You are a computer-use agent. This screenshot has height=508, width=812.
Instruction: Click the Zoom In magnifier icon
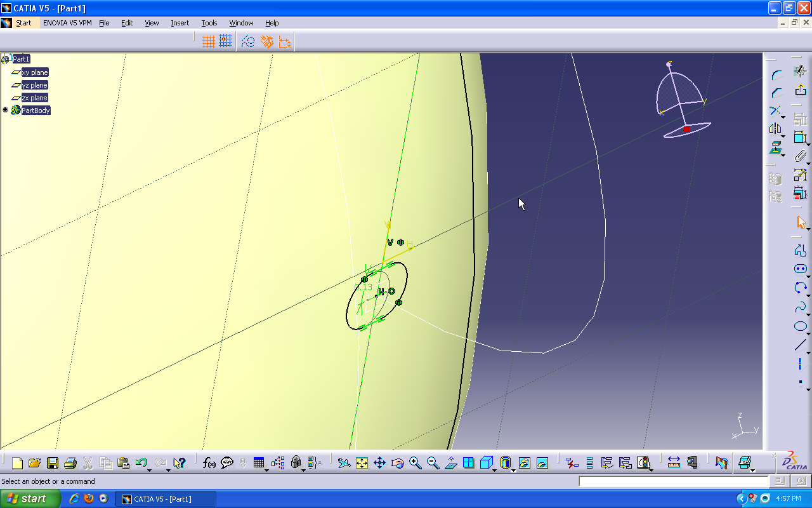pyautogui.click(x=416, y=463)
